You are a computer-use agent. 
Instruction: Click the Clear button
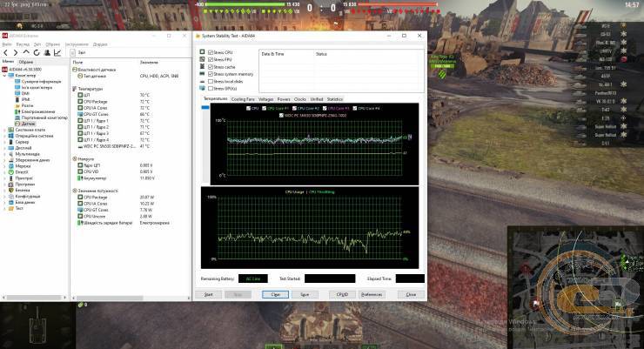(x=275, y=294)
